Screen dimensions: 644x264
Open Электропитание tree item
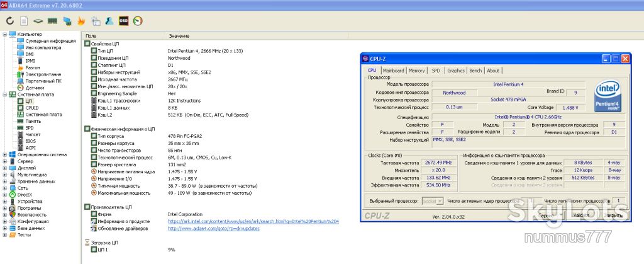pyautogui.click(x=43, y=74)
